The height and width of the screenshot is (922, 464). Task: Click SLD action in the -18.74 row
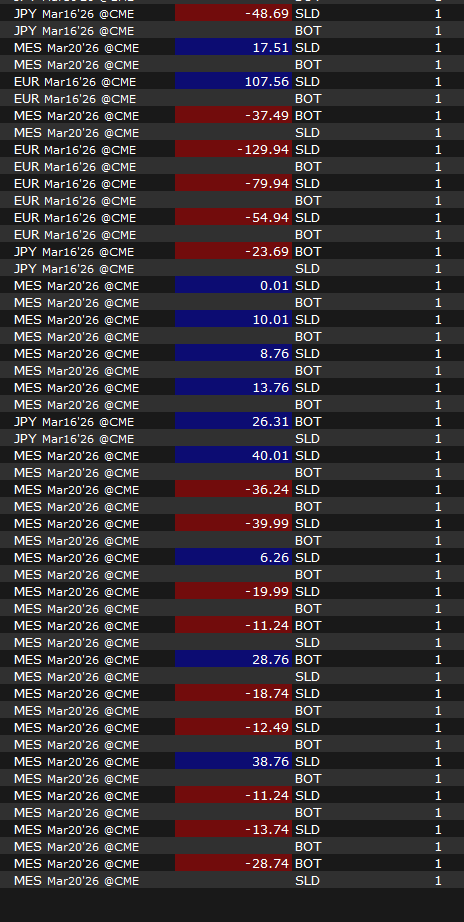pyautogui.click(x=308, y=694)
